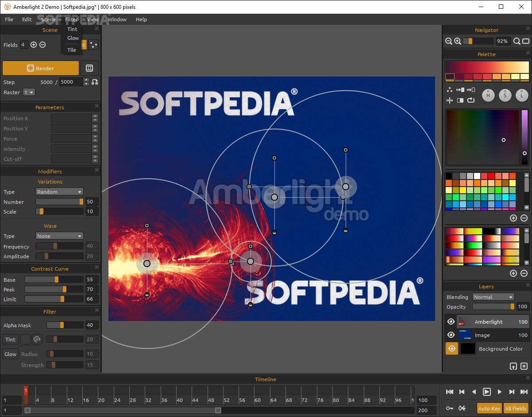Pick the Background Color black swatch

click(x=468, y=348)
